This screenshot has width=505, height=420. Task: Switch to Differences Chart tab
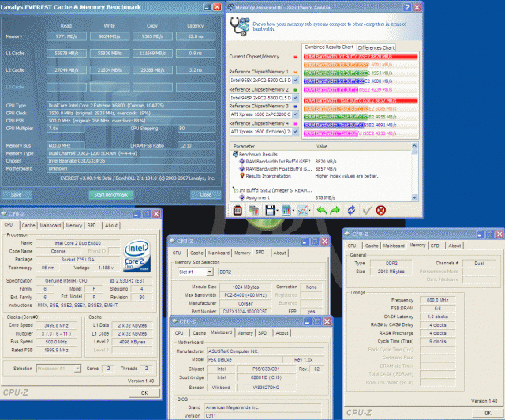click(x=376, y=47)
